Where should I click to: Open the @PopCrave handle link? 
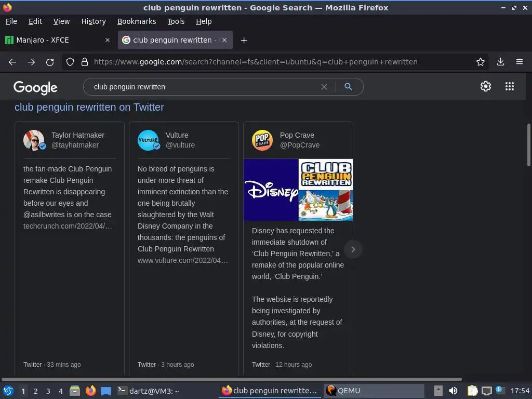point(300,145)
